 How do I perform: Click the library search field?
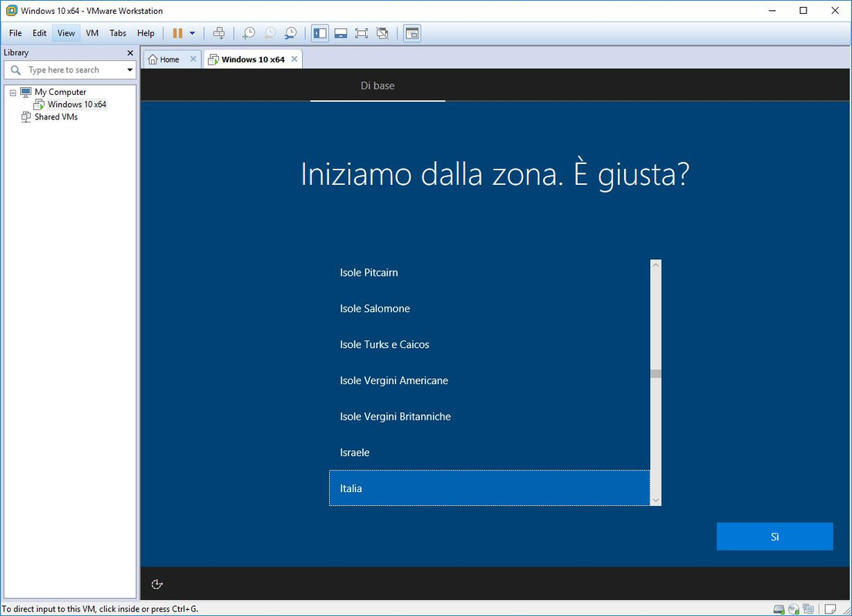[69, 70]
